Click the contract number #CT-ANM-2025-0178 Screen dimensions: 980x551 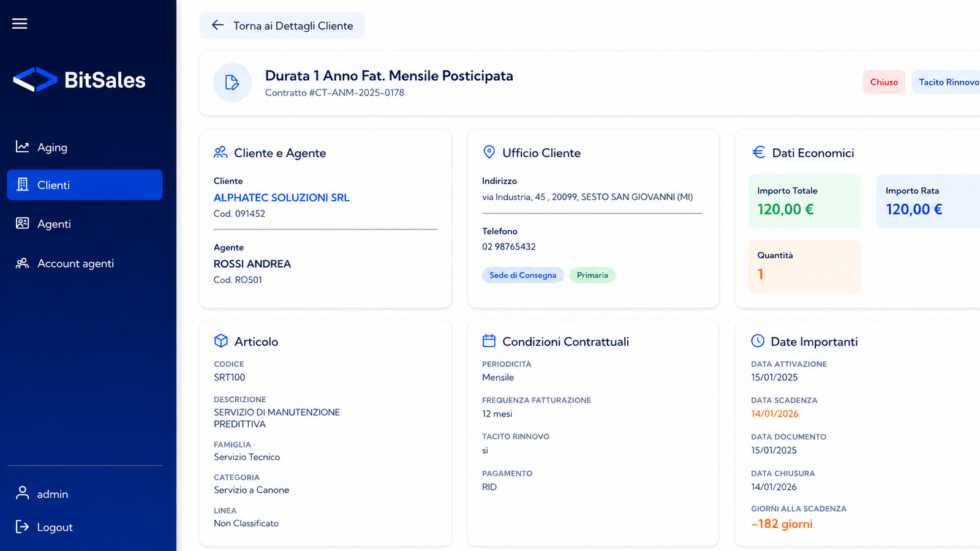coord(356,93)
